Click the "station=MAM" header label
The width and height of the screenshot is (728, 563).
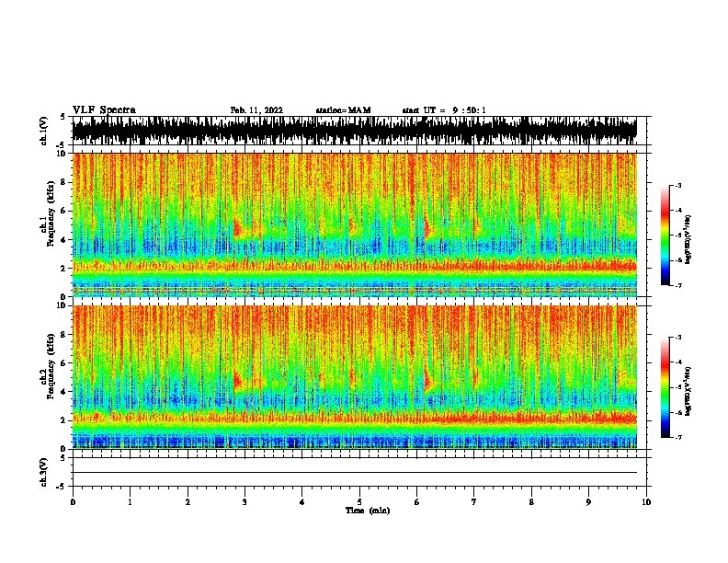click(343, 110)
